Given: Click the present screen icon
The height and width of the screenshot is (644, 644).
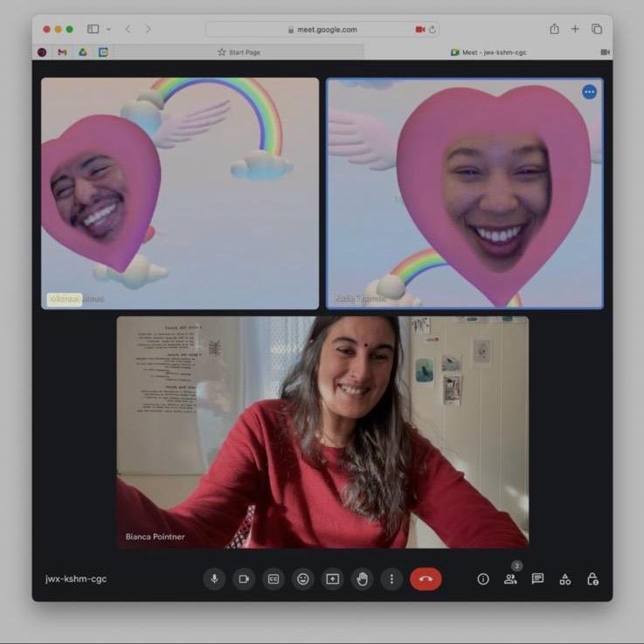Looking at the screenshot, I should click(x=332, y=578).
